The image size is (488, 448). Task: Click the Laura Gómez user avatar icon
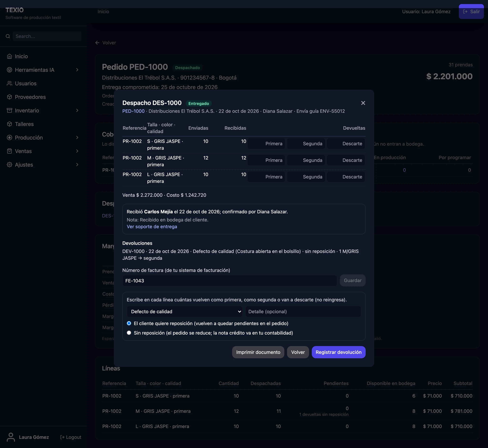point(11,437)
